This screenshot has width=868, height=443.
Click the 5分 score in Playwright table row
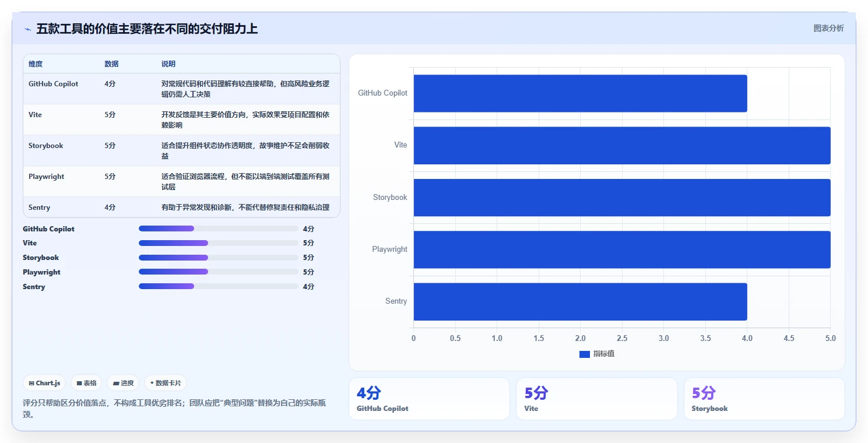point(110,177)
